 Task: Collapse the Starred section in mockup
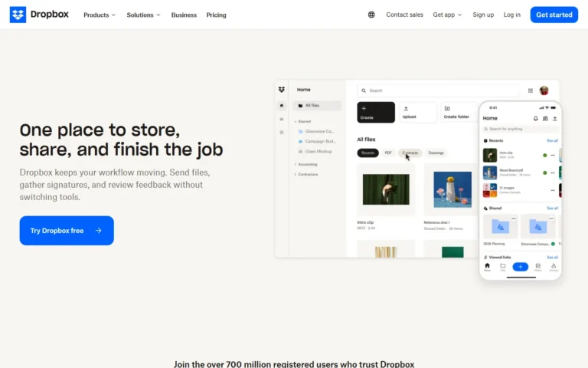(296, 121)
